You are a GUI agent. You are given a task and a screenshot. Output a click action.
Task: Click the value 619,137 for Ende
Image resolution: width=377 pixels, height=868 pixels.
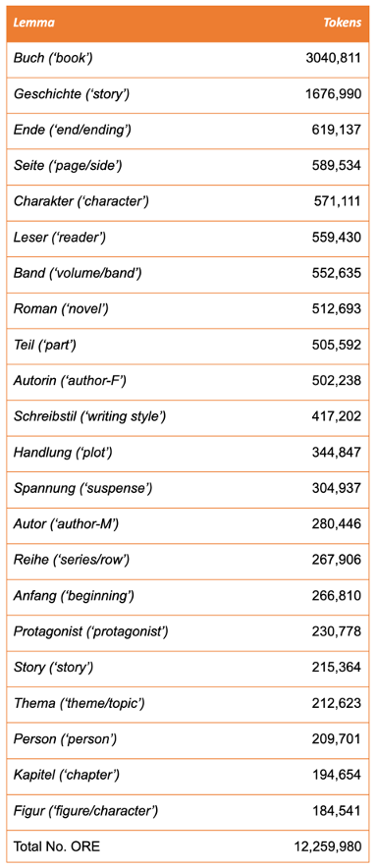tap(339, 130)
